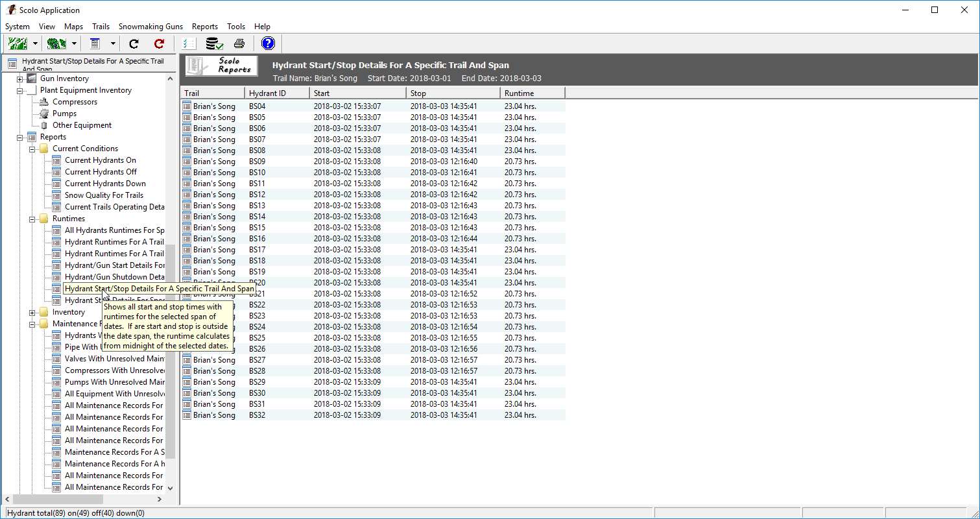The width and height of the screenshot is (980, 519).
Task: Click the Hydrant ID column header
Action: 277,93
